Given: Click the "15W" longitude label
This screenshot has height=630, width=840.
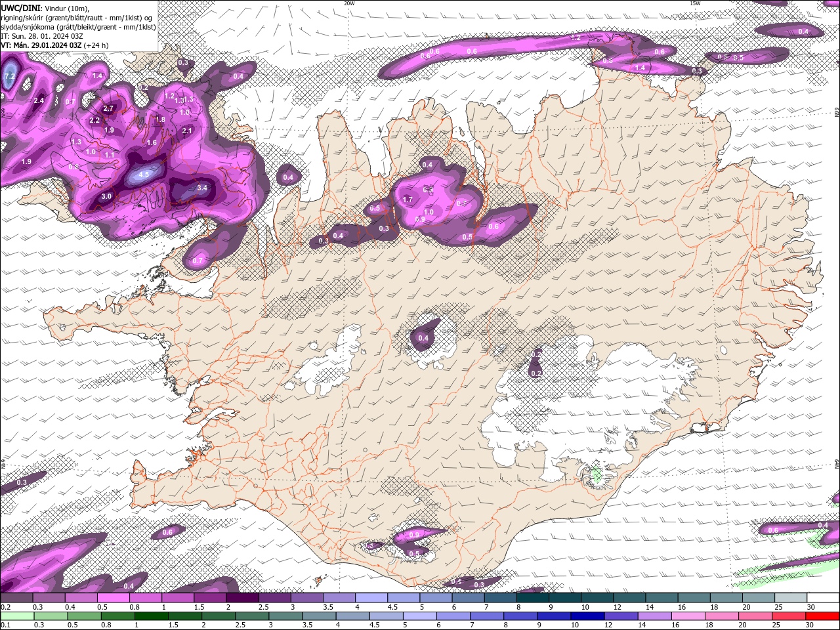Looking at the screenshot, I should click(695, 3).
